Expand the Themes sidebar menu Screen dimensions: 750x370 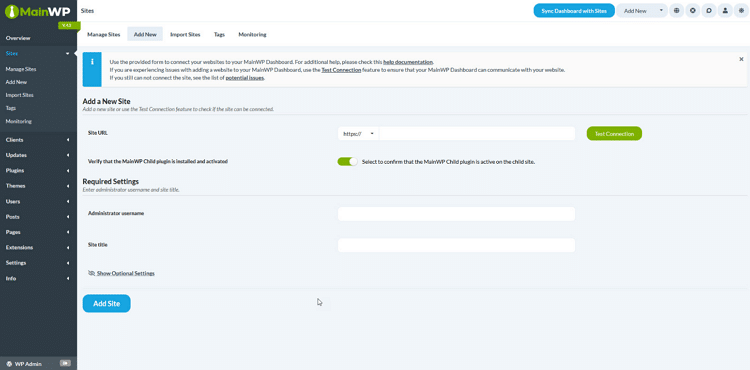click(x=68, y=186)
